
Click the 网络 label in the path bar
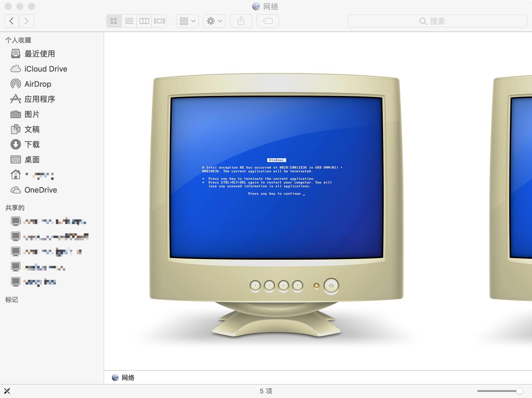(x=128, y=377)
